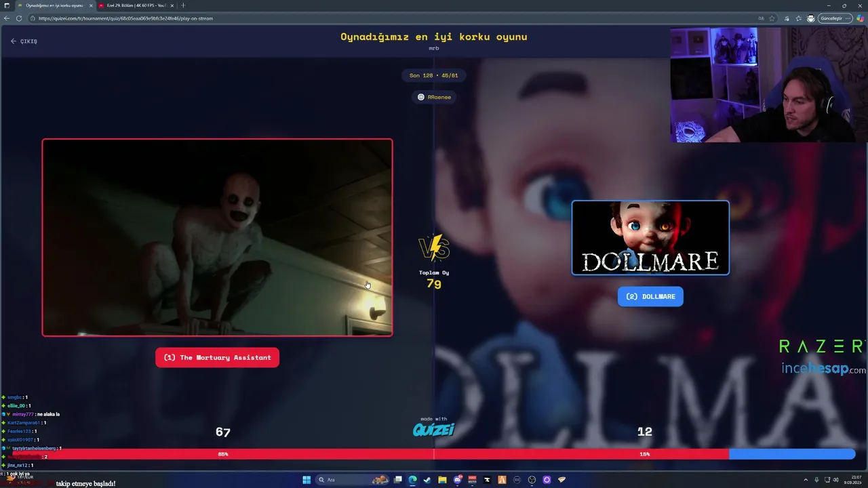This screenshot has height=488, width=868.
Task: Click the Son 128 • 45/81 round label
Action: pyautogui.click(x=434, y=75)
